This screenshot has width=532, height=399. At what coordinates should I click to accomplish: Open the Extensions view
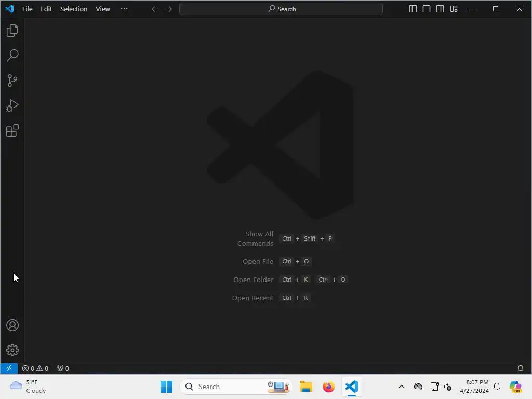(12, 130)
